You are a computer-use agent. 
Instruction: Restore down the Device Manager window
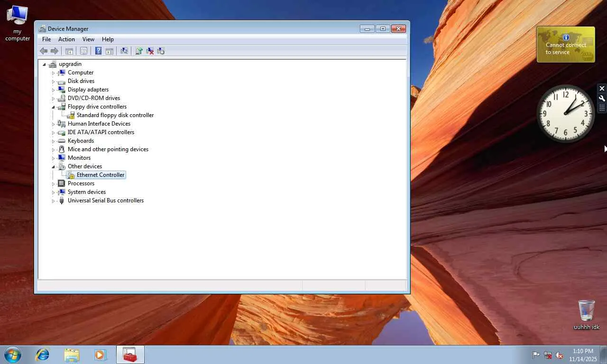point(382,29)
